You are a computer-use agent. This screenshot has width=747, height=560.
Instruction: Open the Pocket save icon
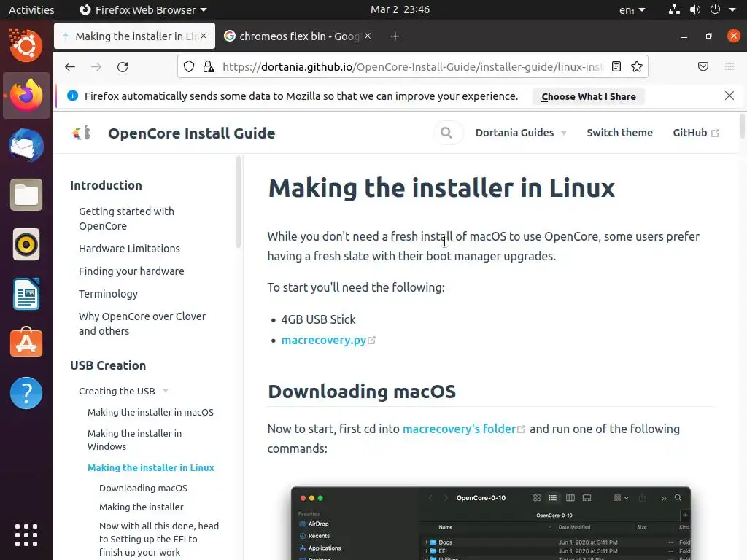point(703,66)
